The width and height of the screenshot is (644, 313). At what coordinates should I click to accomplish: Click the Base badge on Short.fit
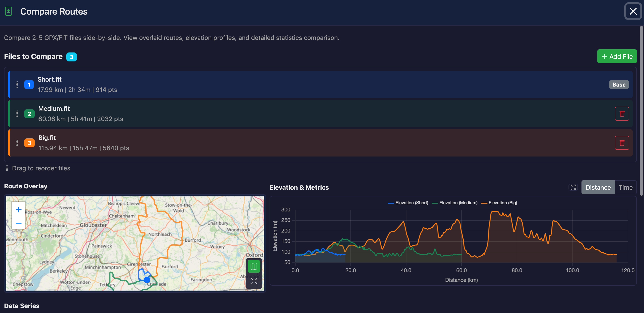click(x=619, y=85)
